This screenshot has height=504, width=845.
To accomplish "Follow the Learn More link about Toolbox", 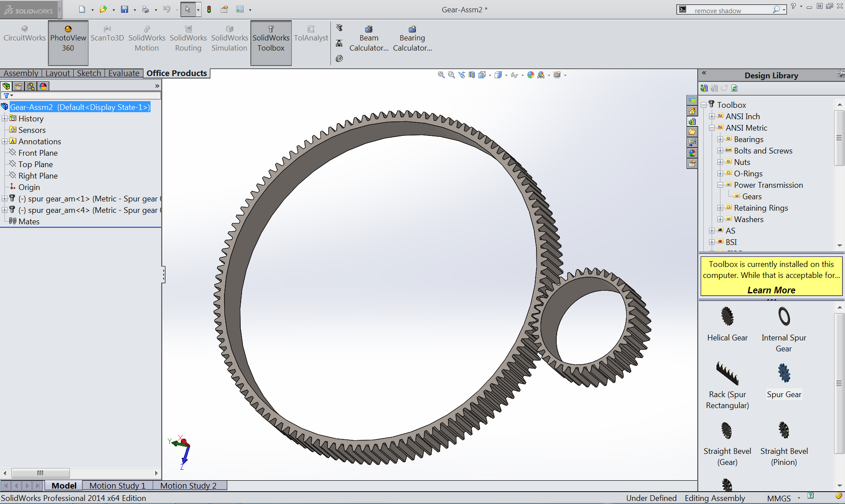I will [x=771, y=290].
